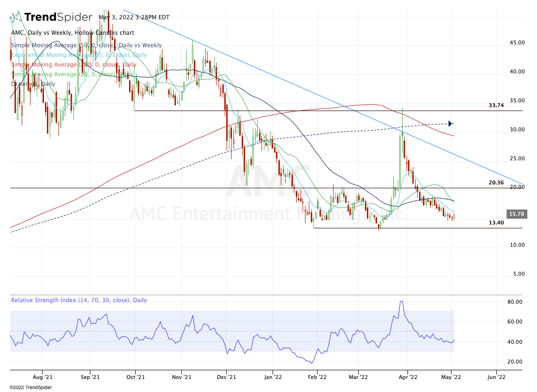Click the TrendSpider spider-web logo icon
This screenshot has width=537, height=392.
[16, 17]
